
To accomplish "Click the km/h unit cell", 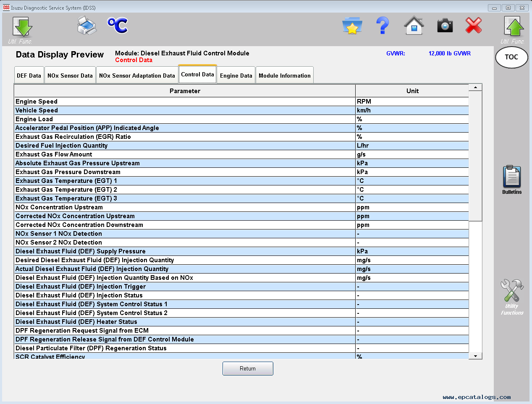I will [x=412, y=110].
